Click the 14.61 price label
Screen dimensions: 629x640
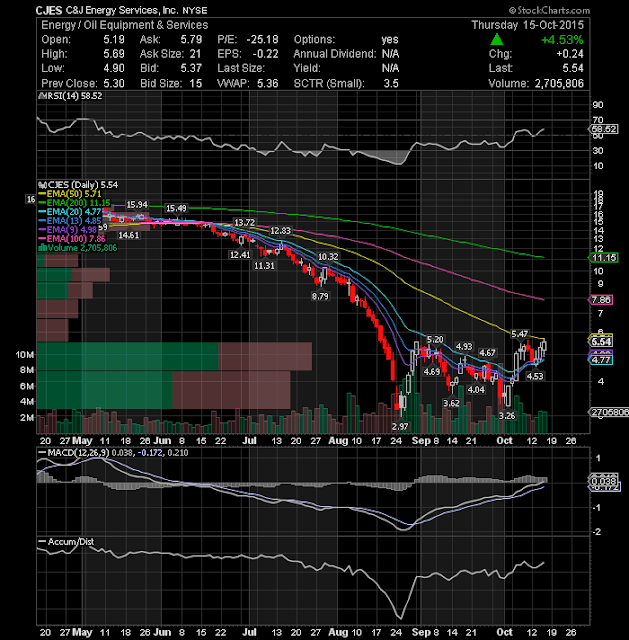(x=129, y=235)
